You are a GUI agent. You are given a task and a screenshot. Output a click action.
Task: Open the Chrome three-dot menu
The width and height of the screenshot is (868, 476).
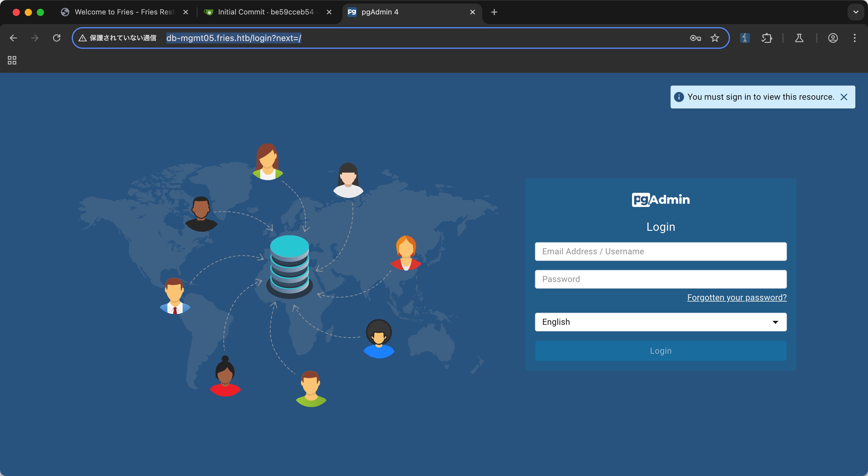tap(854, 38)
